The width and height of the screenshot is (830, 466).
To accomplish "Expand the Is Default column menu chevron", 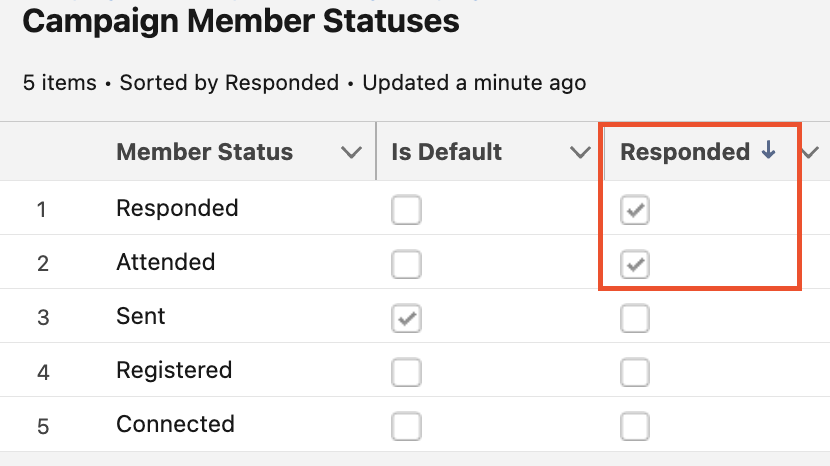I will [x=579, y=153].
